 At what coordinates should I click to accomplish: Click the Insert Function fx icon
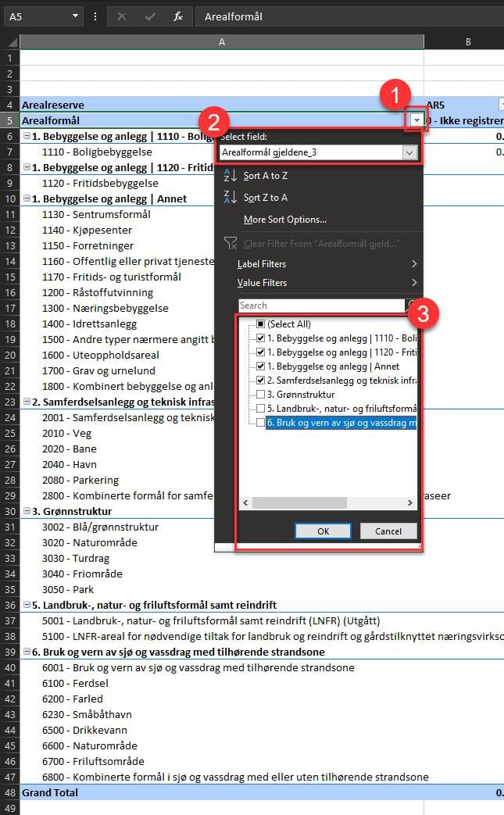pos(178,16)
